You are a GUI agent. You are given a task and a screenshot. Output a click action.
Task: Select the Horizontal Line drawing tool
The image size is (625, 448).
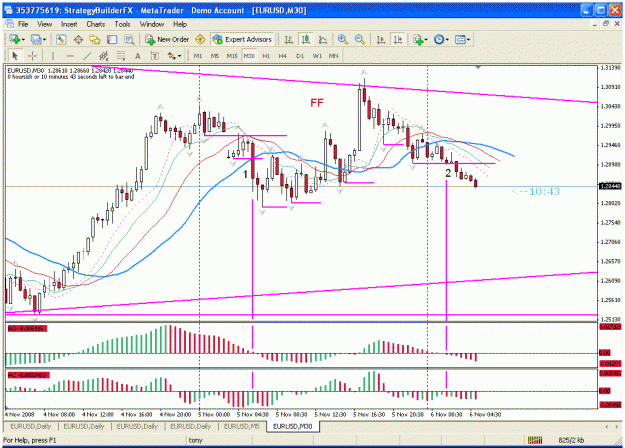coord(70,56)
